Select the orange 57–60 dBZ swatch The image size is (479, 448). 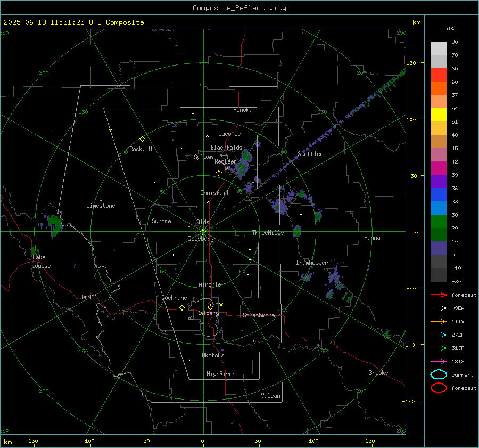pos(439,88)
